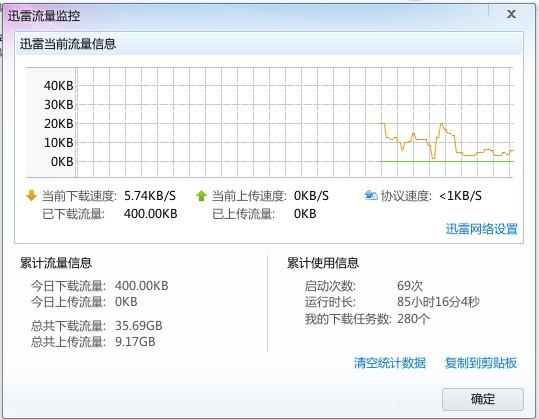539x419 pixels.
Task: Click the 20KB axis label on chart
Action: 58,124
